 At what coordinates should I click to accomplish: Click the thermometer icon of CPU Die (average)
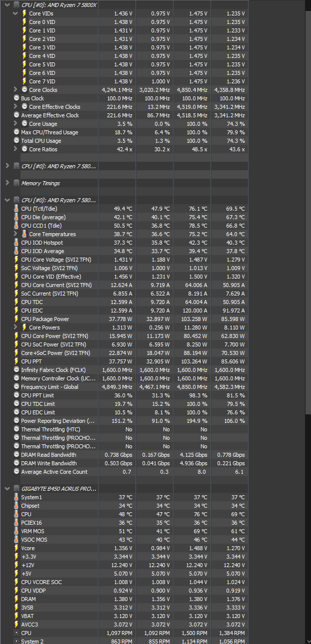tap(16, 217)
